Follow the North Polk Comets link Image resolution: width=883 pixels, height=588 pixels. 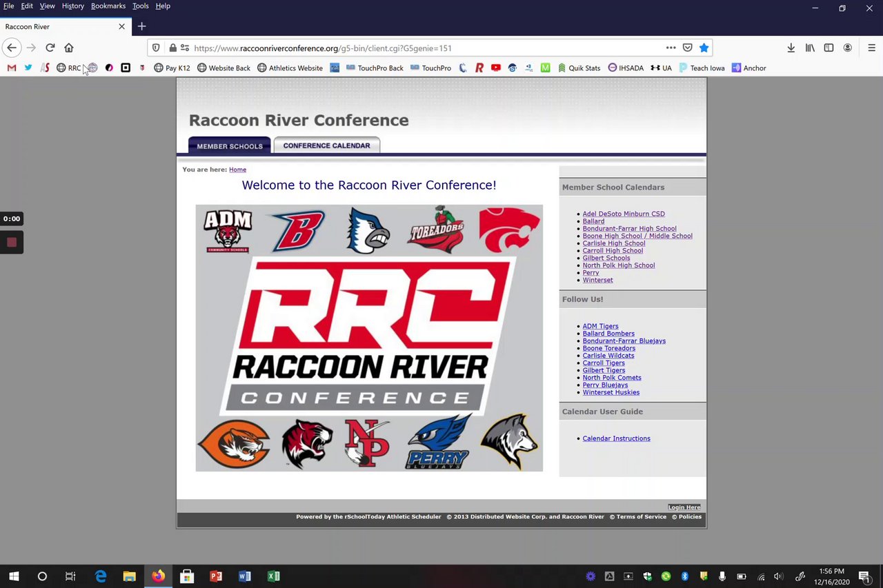click(612, 378)
